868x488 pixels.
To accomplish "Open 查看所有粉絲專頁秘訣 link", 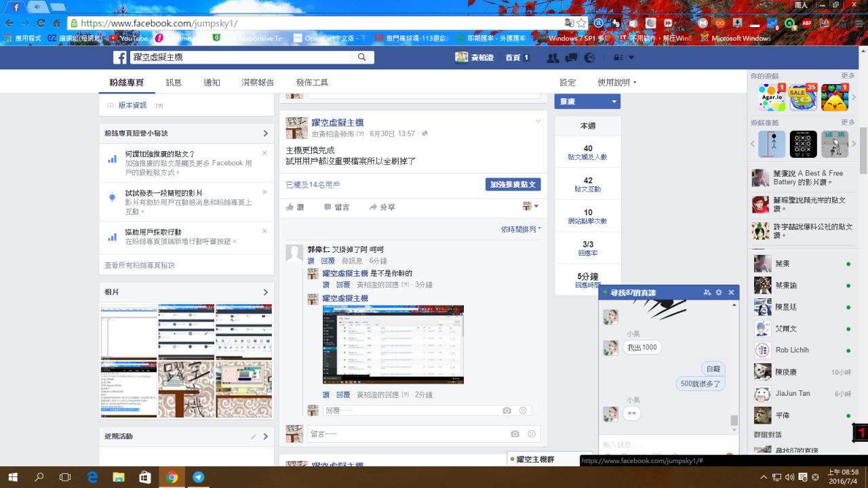I will click(x=140, y=266).
